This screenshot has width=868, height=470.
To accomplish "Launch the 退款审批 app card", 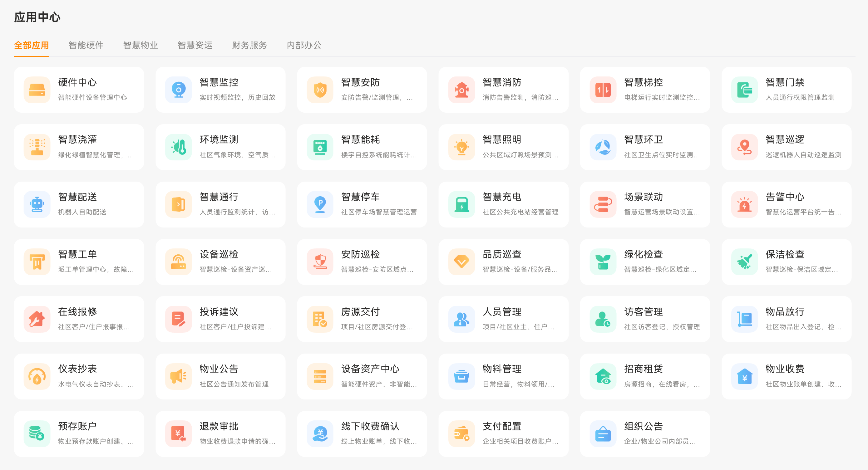I will click(220, 433).
